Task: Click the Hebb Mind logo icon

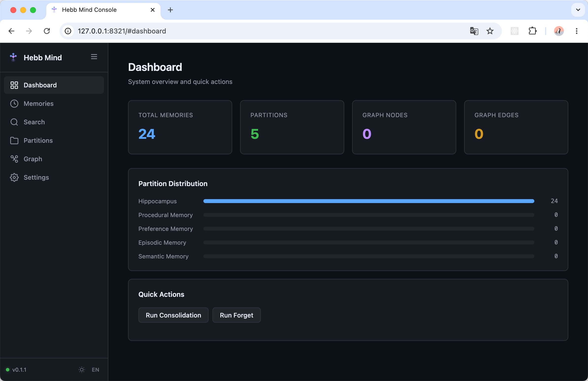Action: pos(13,57)
